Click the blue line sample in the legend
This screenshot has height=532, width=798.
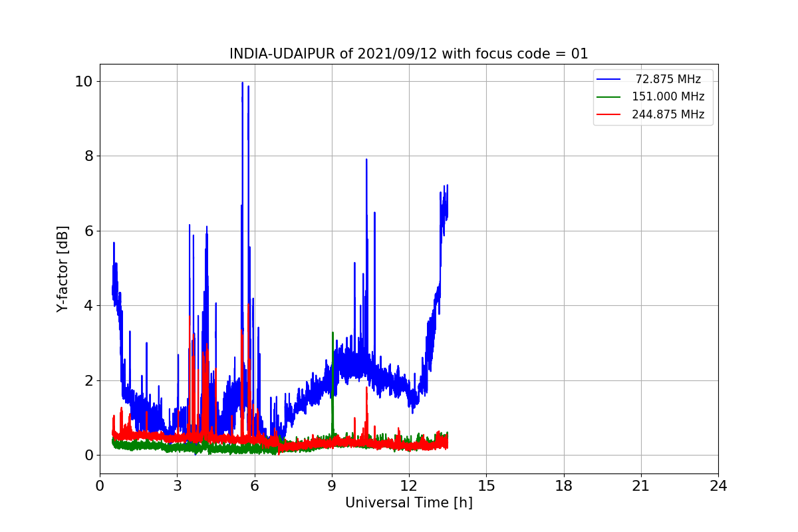pos(609,79)
